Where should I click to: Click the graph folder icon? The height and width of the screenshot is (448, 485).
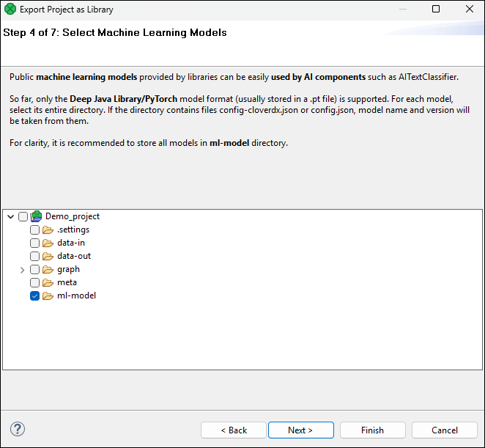click(48, 270)
